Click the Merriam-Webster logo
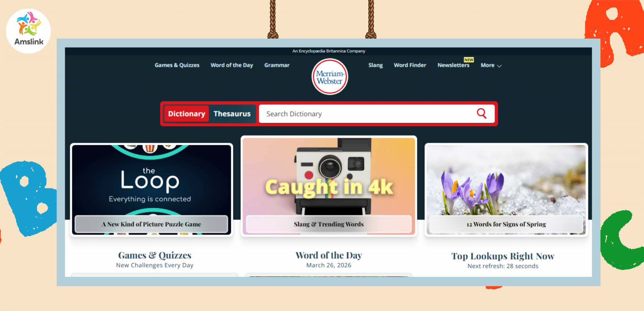 click(330, 77)
